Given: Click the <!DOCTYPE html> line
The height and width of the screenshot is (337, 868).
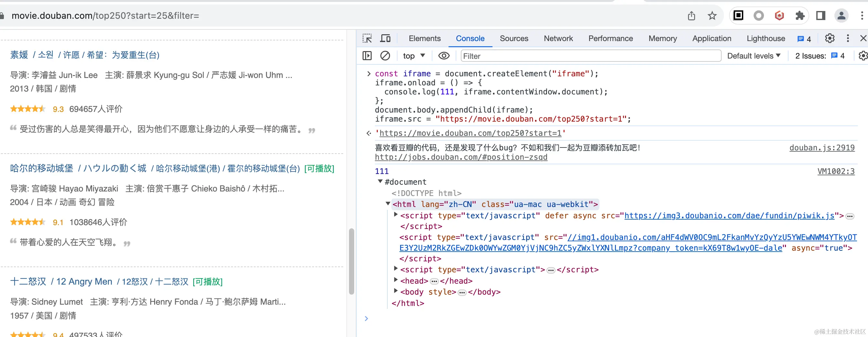Looking at the screenshot, I should point(426,193).
